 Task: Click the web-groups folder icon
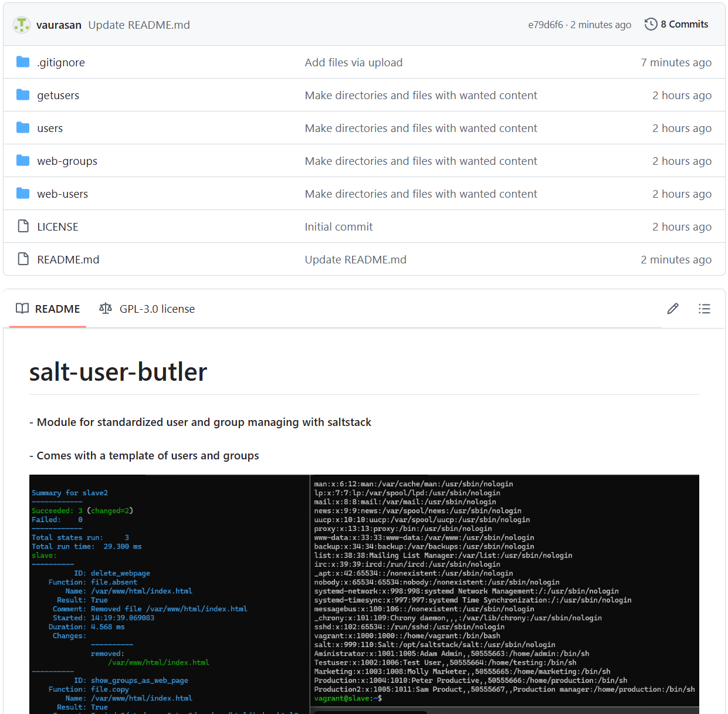(x=23, y=161)
